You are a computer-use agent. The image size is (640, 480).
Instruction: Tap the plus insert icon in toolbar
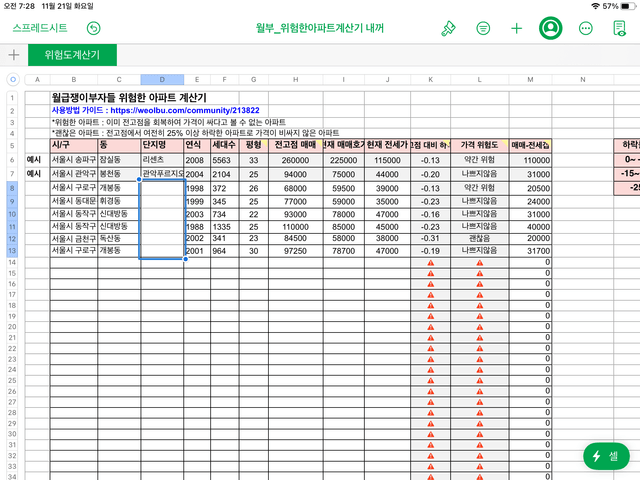(x=516, y=28)
